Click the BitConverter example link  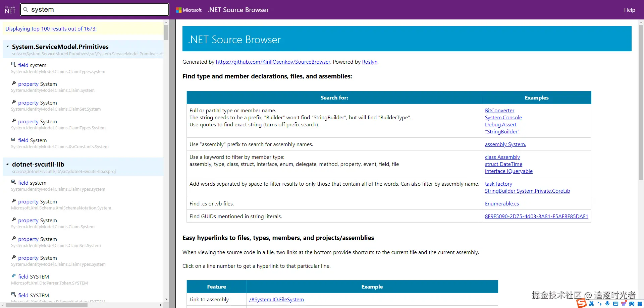click(499, 111)
